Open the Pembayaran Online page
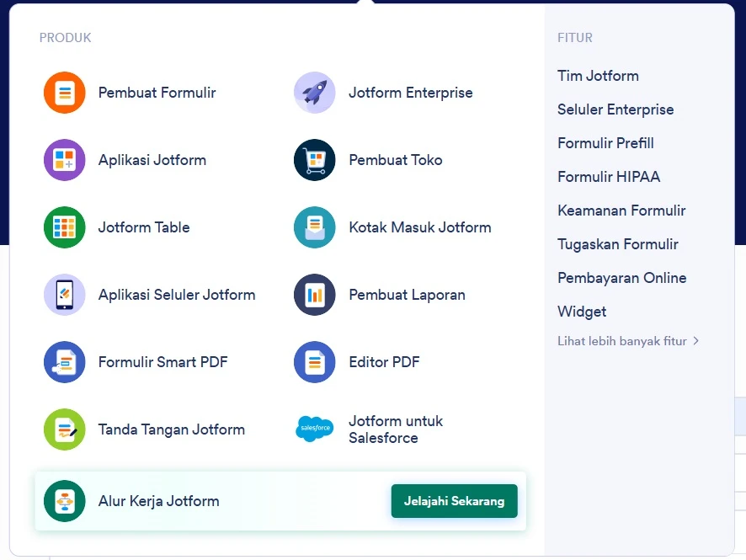 [x=621, y=278]
